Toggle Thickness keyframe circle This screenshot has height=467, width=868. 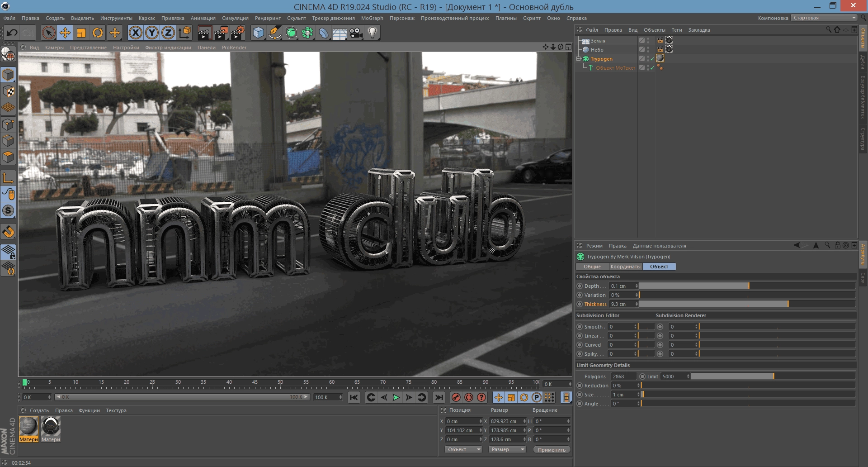click(580, 304)
